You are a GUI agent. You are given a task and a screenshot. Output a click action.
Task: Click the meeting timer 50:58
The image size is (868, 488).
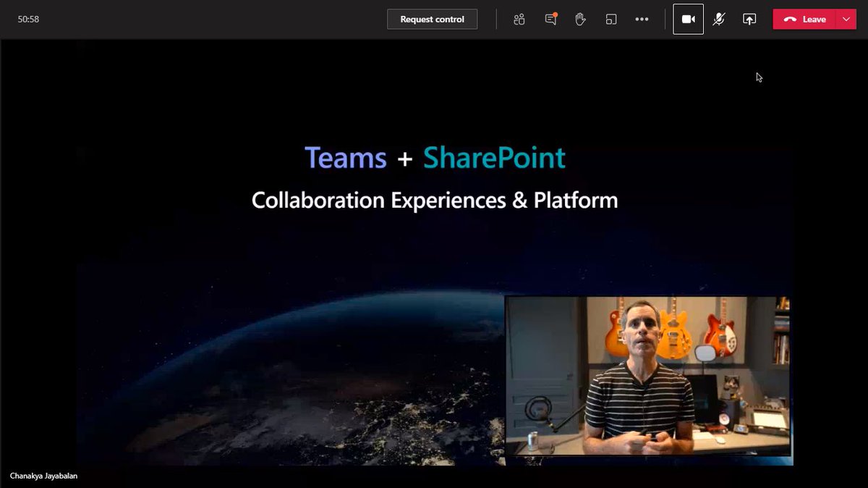28,20
